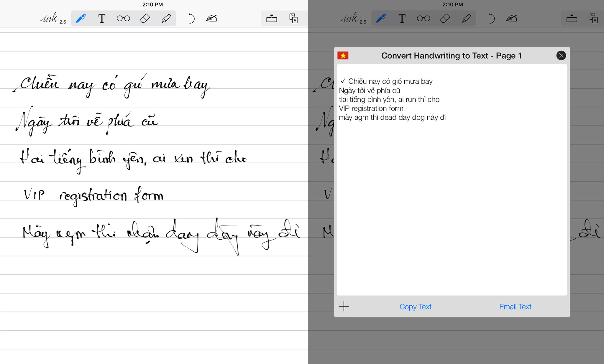Select the blue pen tool in left toolbar
The image size is (604, 364).
click(x=81, y=19)
